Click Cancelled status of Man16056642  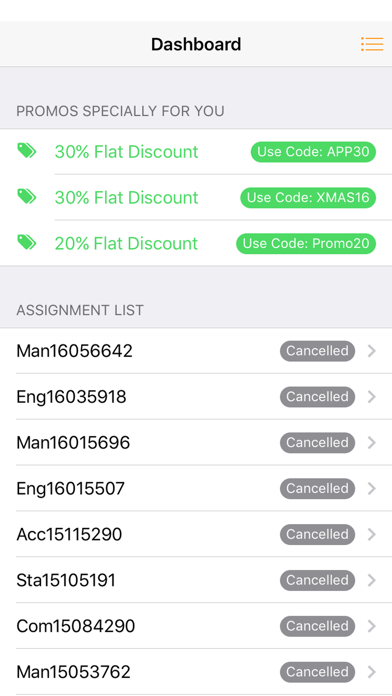317,351
